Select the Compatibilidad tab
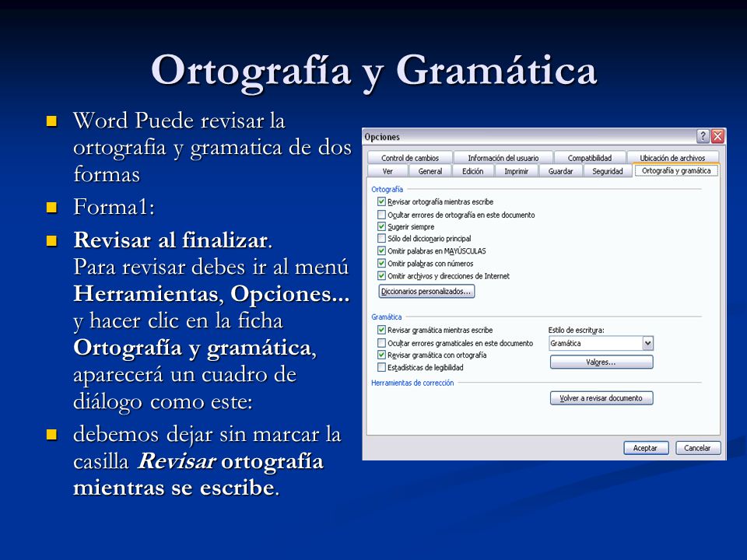The width and height of the screenshot is (747, 560). pos(590,158)
